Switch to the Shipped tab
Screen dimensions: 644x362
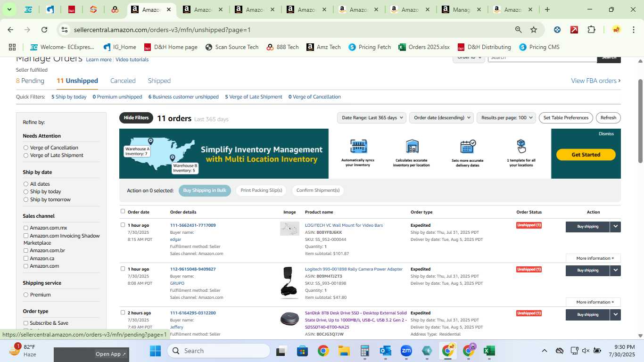click(x=159, y=81)
